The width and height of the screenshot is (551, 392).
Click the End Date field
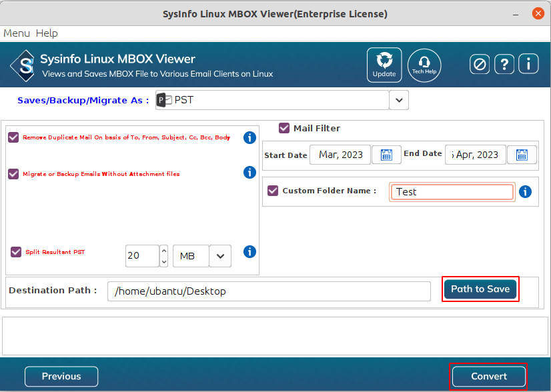[x=476, y=155]
